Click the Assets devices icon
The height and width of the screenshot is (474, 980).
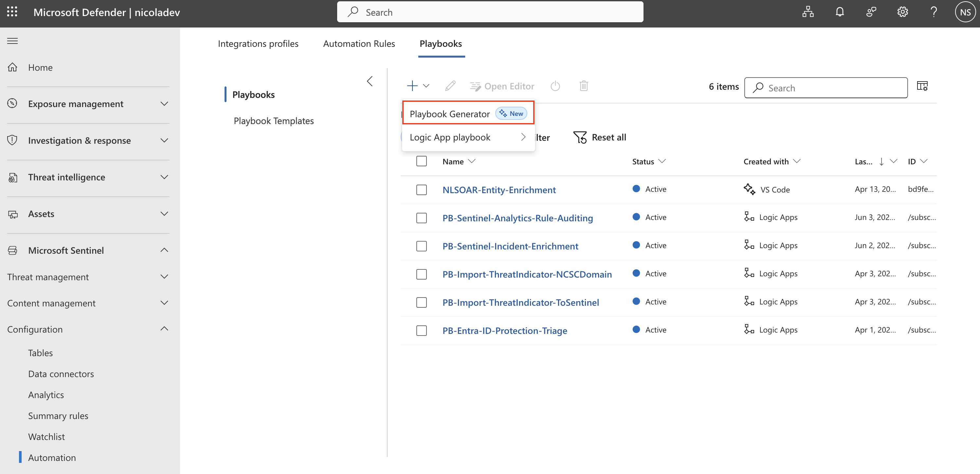click(x=12, y=214)
